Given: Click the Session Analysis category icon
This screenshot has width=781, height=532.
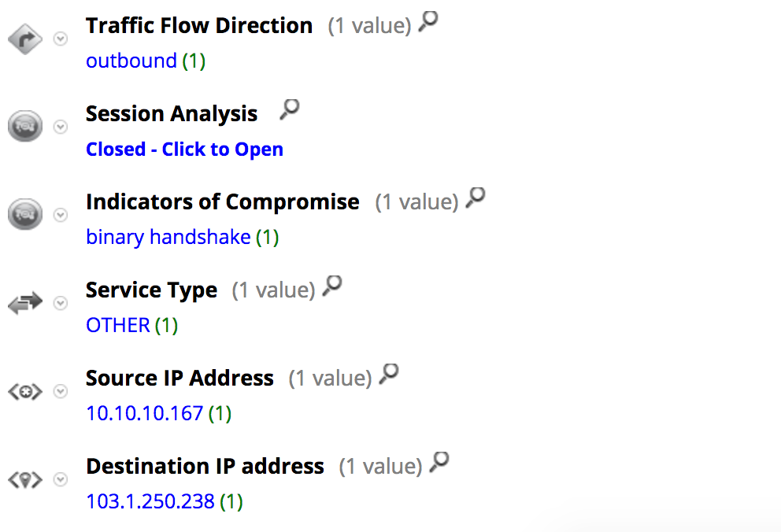Looking at the screenshot, I should click(25, 127).
